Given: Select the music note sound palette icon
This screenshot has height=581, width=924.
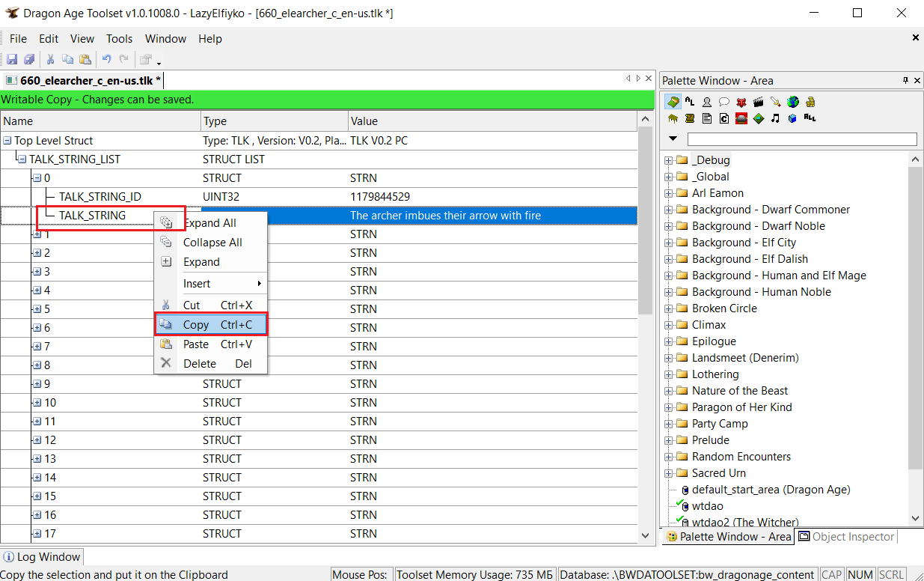Looking at the screenshot, I should tap(775, 118).
